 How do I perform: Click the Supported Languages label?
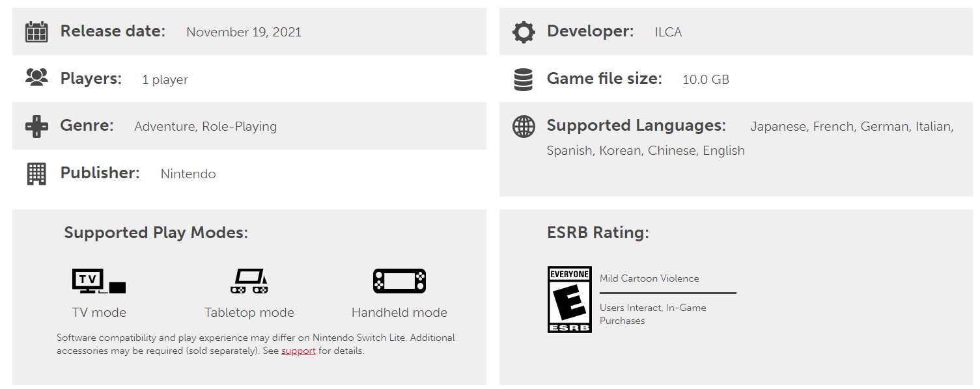[636, 126]
